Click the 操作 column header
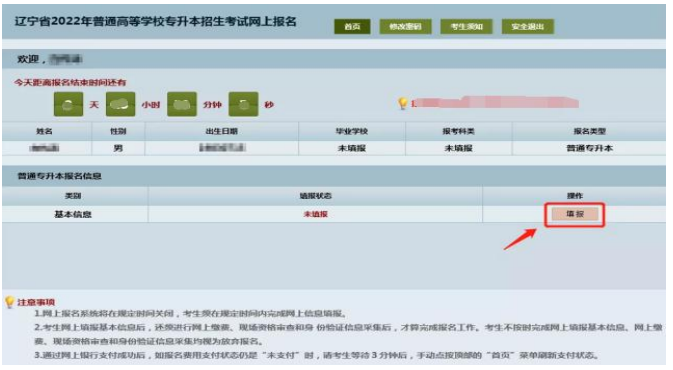673x370 pixels. coord(575,196)
